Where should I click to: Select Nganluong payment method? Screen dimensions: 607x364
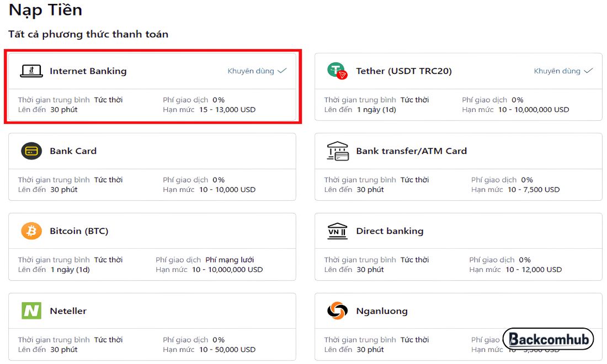click(x=459, y=327)
